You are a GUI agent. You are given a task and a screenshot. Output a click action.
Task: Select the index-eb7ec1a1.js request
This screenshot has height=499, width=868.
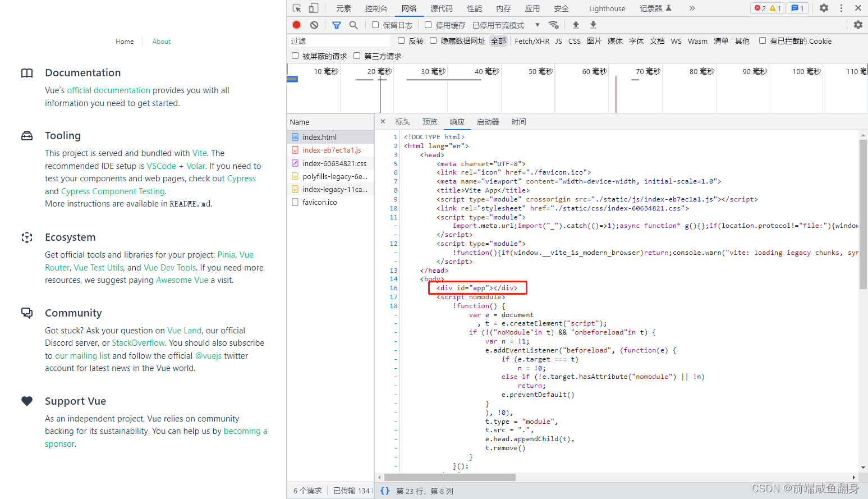[x=330, y=150]
